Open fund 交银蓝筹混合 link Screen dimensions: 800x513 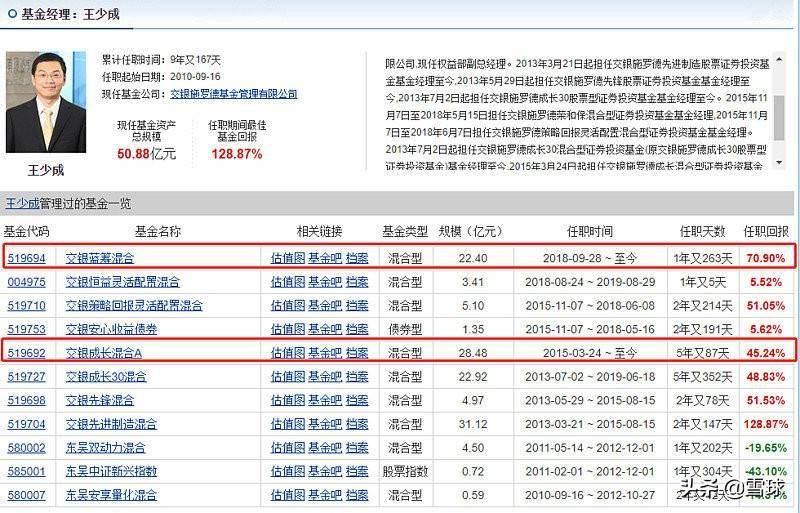(x=99, y=258)
